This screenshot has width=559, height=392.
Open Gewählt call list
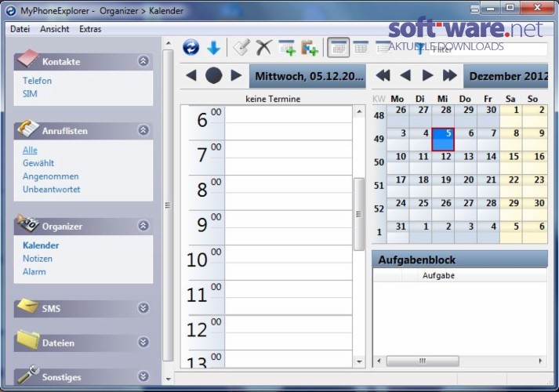[x=38, y=163]
